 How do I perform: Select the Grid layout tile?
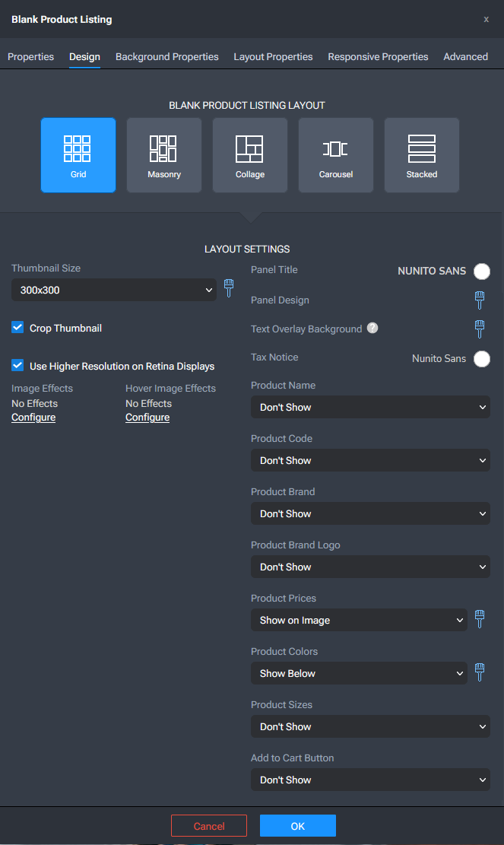pyautogui.click(x=78, y=155)
